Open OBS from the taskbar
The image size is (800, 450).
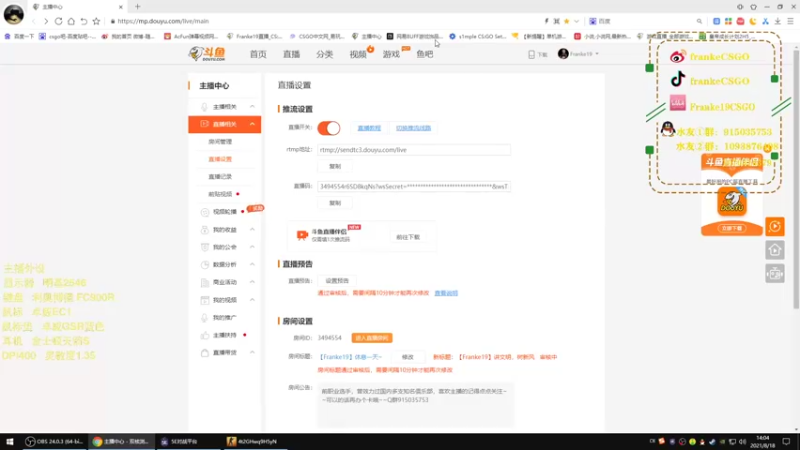point(54,441)
